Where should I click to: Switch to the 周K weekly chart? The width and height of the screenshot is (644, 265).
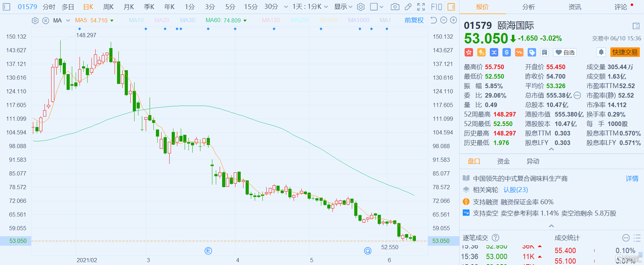point(108,7)
